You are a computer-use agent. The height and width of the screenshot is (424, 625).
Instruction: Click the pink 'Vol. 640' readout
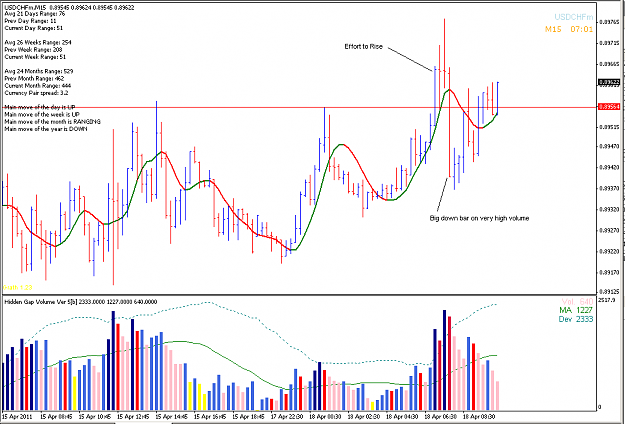coord(577,302)
